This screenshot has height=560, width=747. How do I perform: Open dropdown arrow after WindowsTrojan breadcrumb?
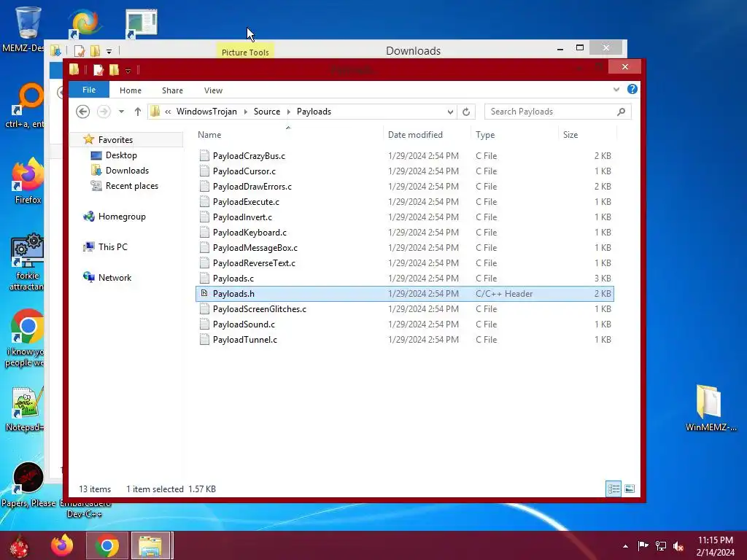245,112
